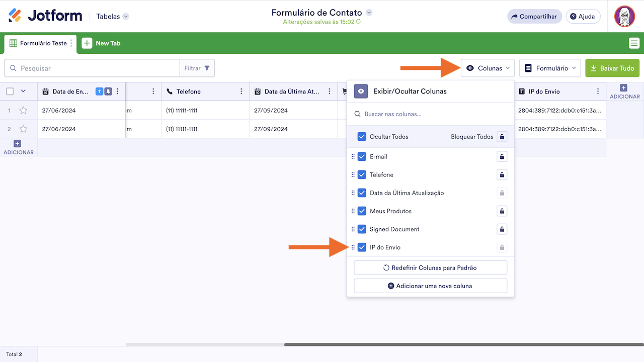644x362 pixels.
Task: Click the Buscar nas colunas search field
Action: tap(433, 114)
